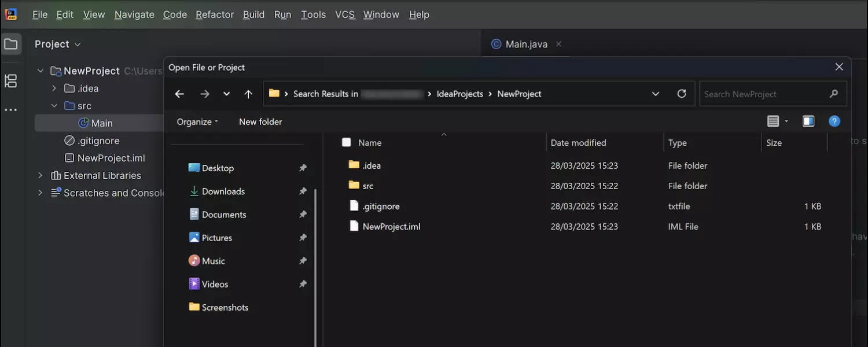
Task: Click IdeaProjects in the address path
Action: tap(460, 94)
